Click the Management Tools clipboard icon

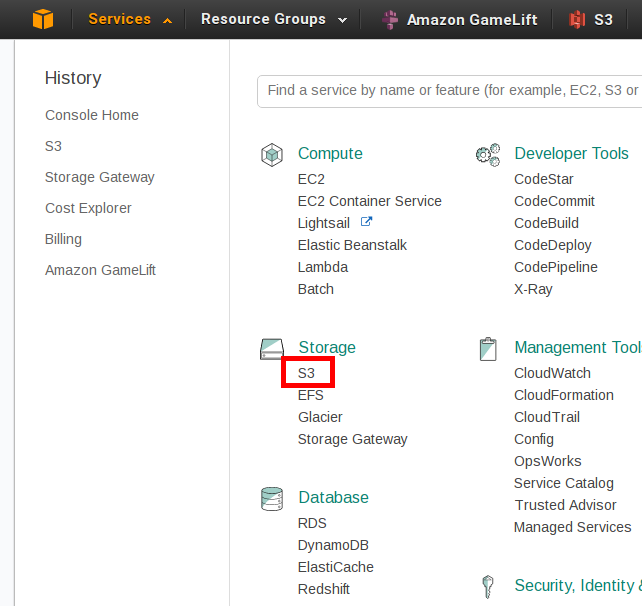488,348
